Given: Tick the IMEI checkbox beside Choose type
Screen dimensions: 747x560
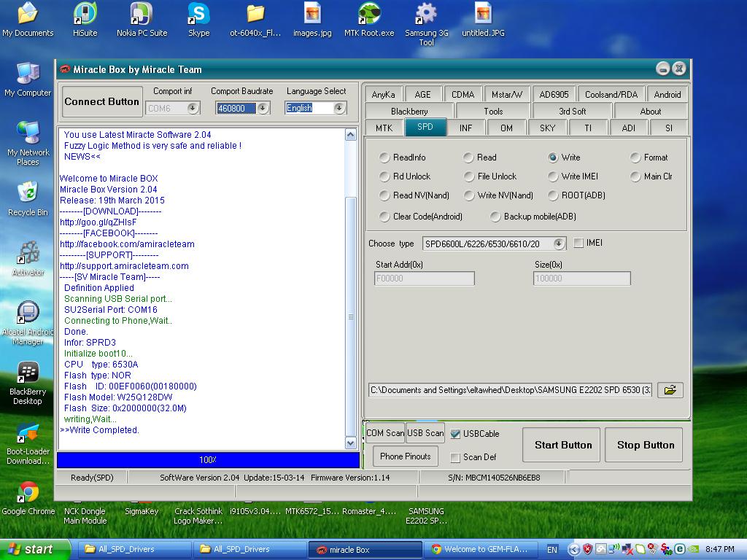Looking at the screenshot, I should tap(578, 243).
